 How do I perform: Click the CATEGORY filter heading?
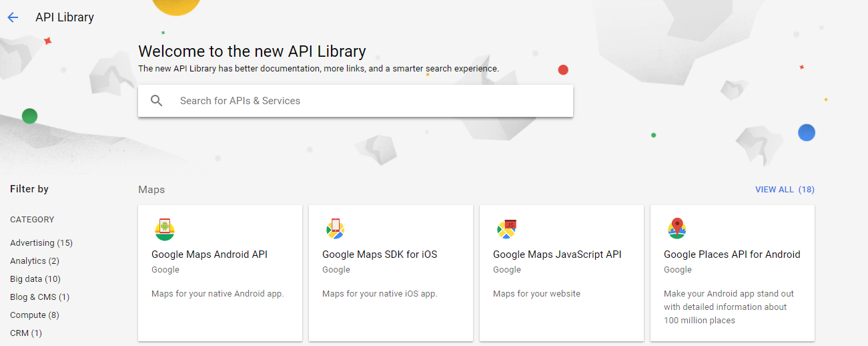coord(32,220)
